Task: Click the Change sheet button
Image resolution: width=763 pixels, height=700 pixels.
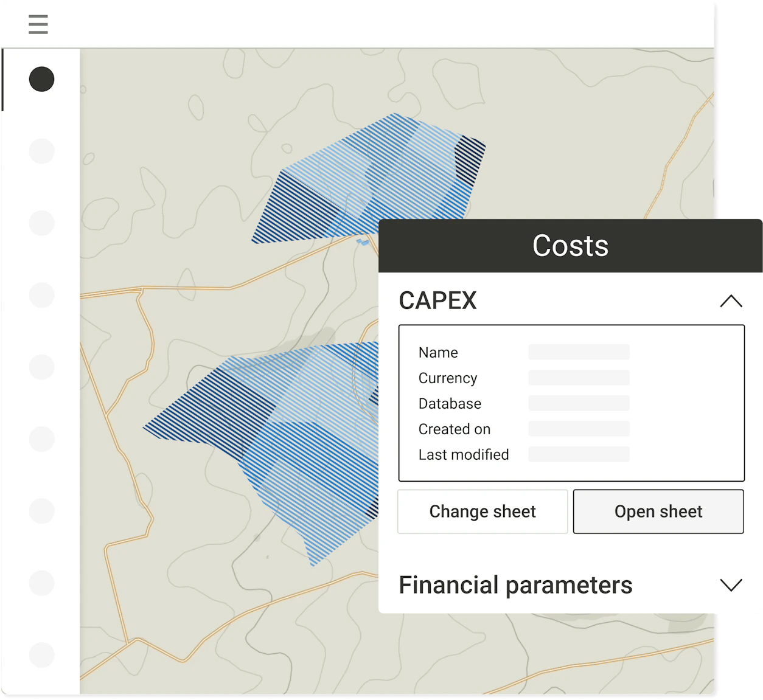Action: tap(483, 511)
